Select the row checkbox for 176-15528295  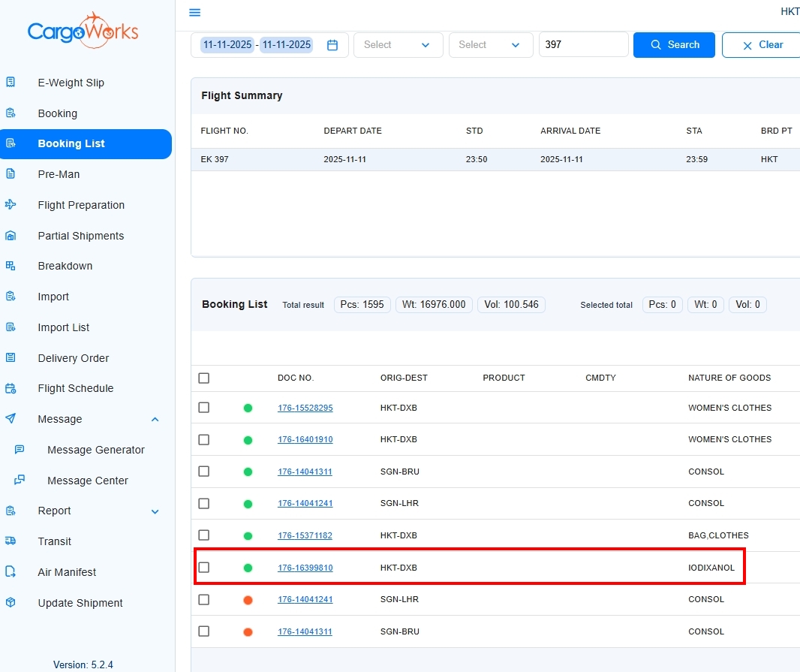pos(204,408)
